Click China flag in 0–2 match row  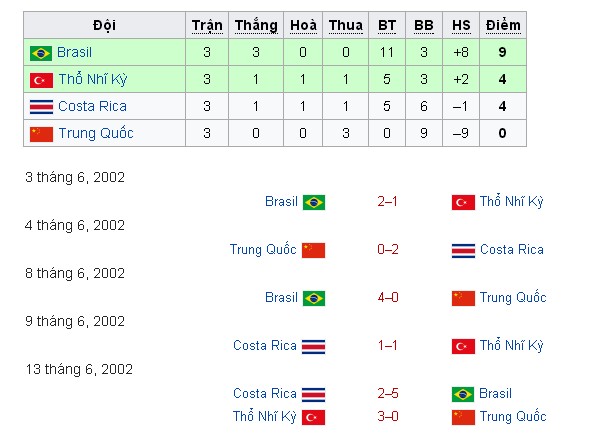(313, 250)
